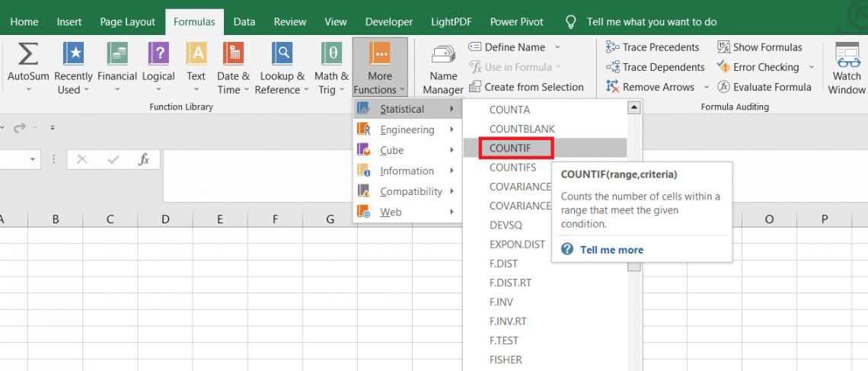The image size is (868, 371).
Task: Select COUNTIF from the Statistical list
Action: coord(510,148)
